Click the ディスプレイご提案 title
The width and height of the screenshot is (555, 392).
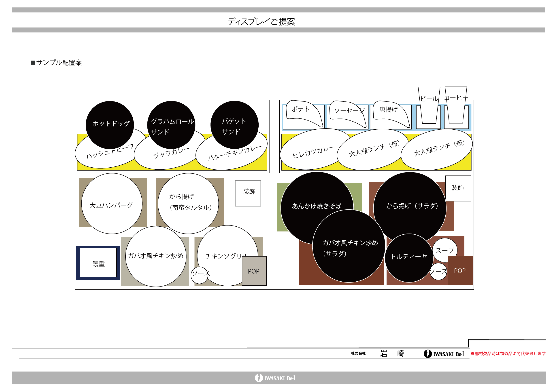tap(261, 22)
